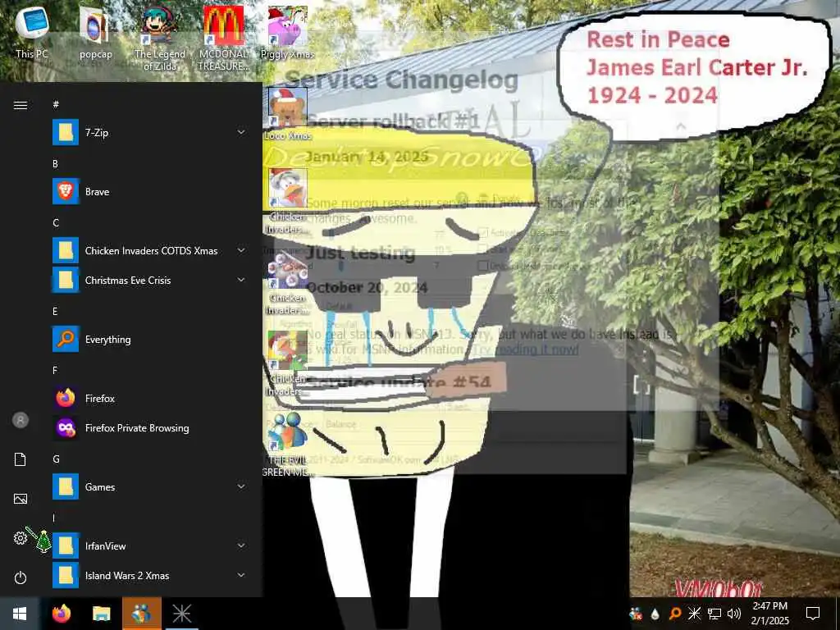840x630 pixels.
Task: Click the 'F' letter section header
Action: (55, 371)
